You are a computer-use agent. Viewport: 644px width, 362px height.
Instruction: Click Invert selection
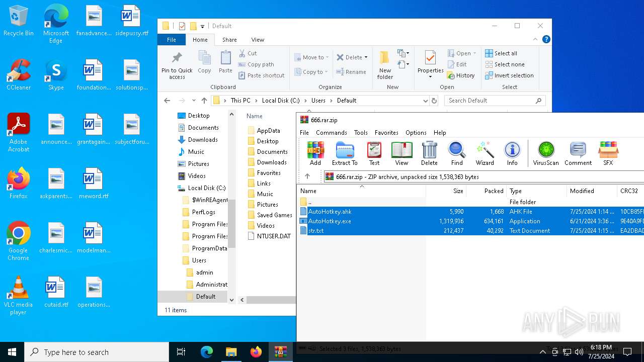[509, 75]
